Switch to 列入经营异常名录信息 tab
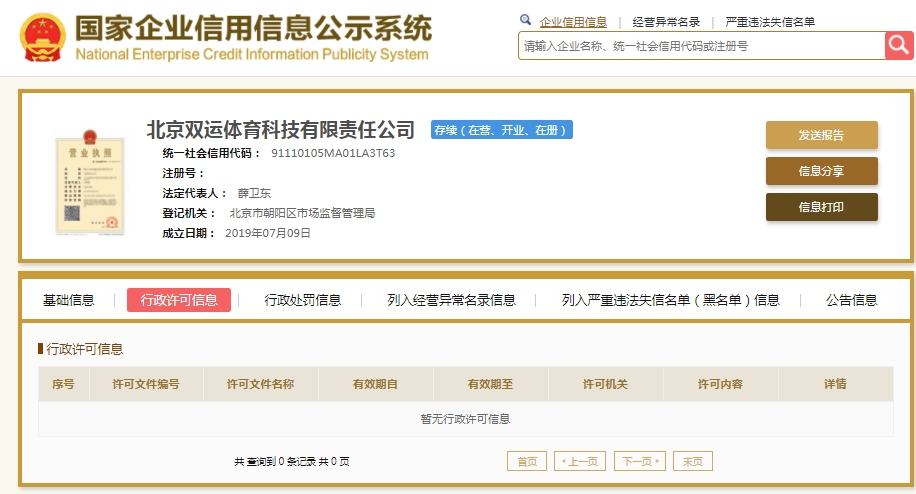The height and width of the screenshot is (494, 916). point(451,300)
